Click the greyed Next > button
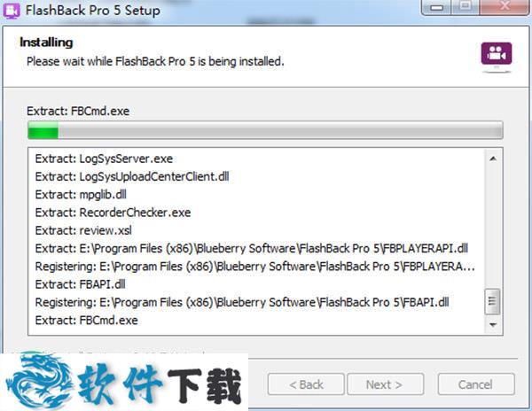Viewport: 532px width, 411px height. point(385,384)
